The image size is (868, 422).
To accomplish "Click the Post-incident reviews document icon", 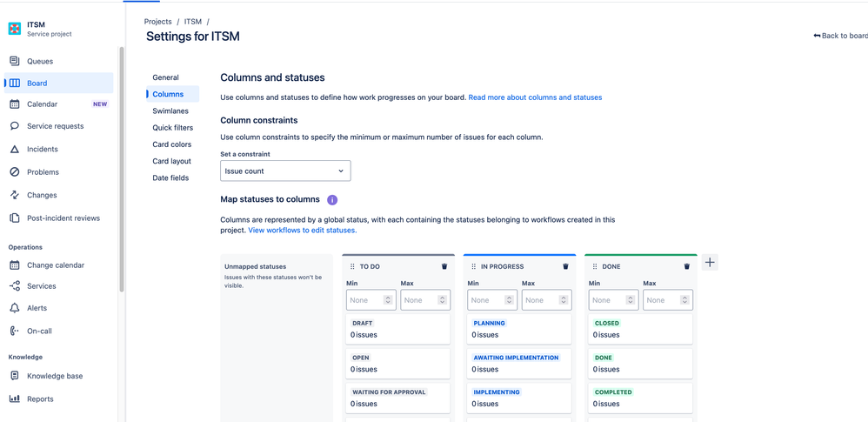I will coord(15,218).
